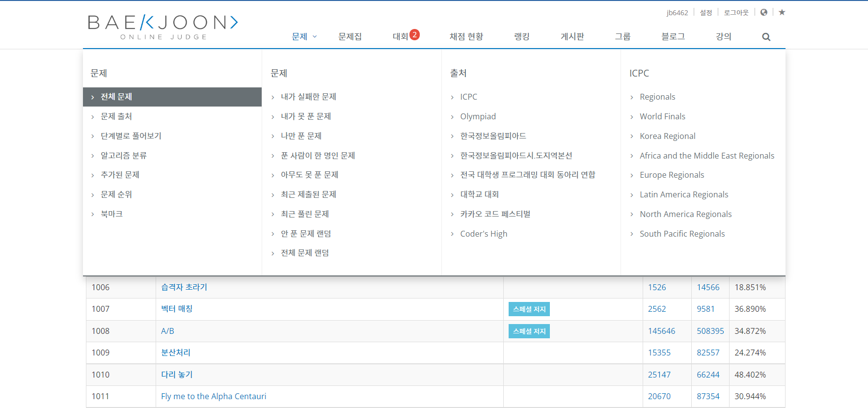Click problem number 1010 cell

121,375
